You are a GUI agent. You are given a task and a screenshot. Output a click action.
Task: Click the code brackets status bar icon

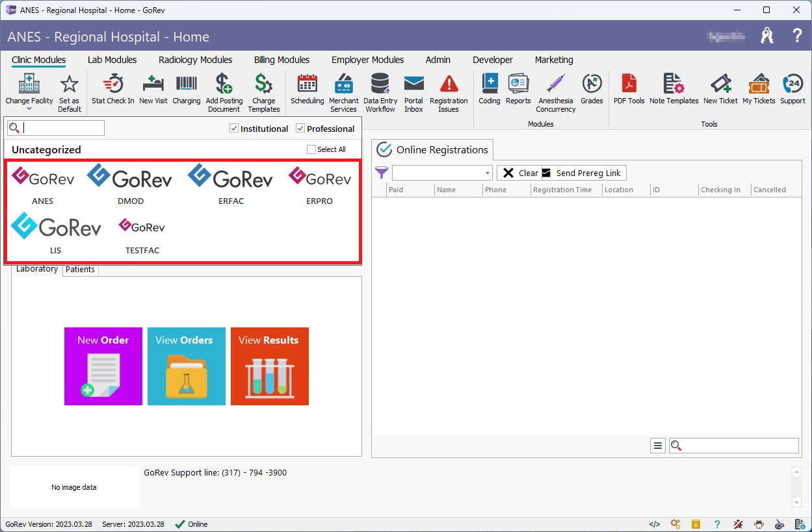655,524
